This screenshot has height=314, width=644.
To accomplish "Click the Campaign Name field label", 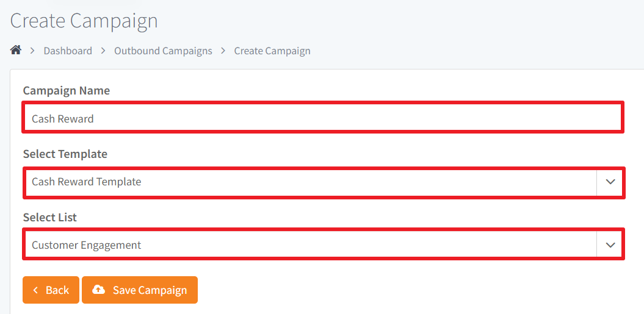I will click(67, 91).
